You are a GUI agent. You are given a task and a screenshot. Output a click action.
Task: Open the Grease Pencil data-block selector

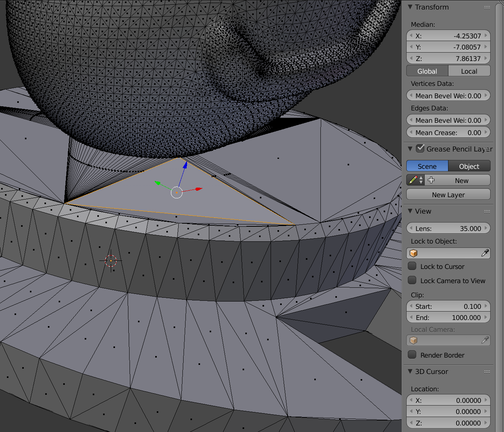pyautogui.click(x=421, y=180)
